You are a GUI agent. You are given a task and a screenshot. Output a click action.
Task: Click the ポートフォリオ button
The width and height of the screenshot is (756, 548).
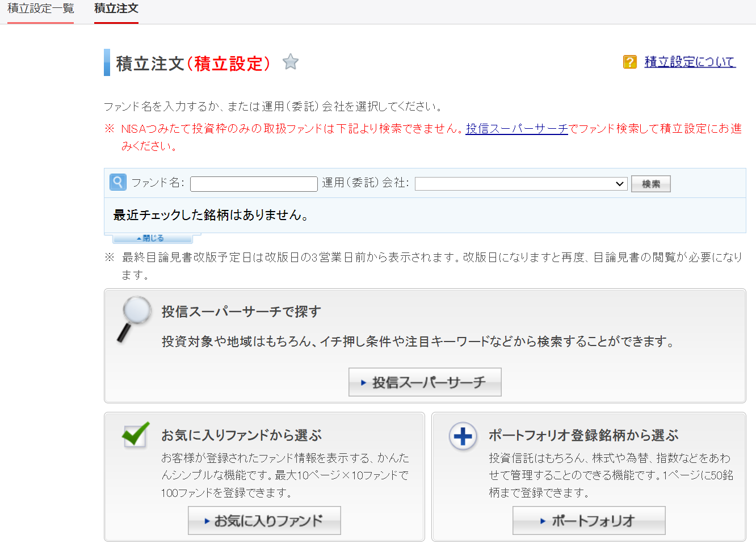[x=589, y=521]
